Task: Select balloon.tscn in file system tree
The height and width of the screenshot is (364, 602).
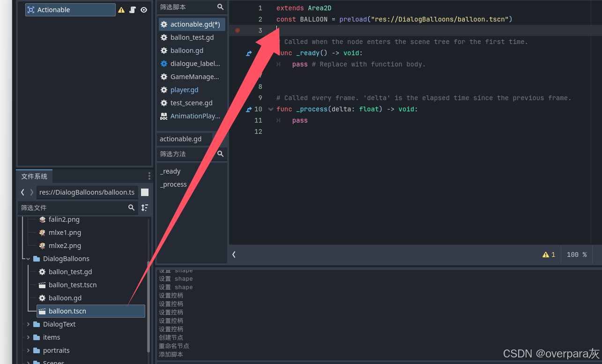Action: point(91,311)
